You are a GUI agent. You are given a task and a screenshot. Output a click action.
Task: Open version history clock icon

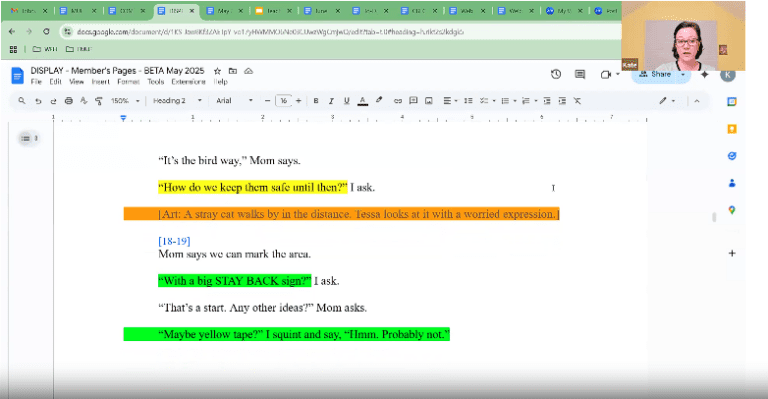[x=555, y=74]
